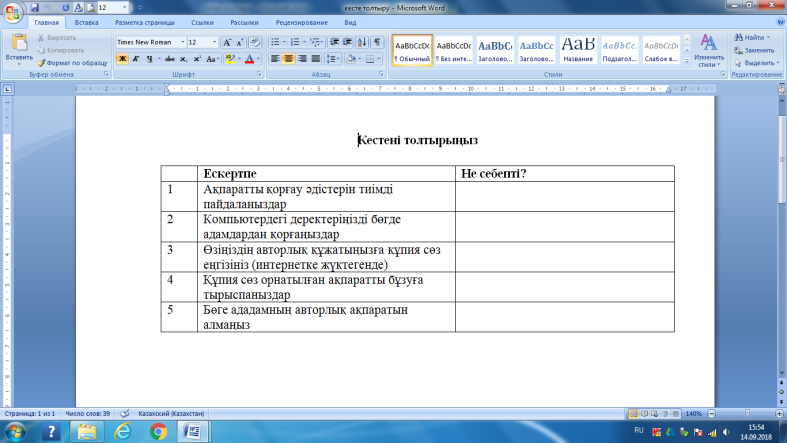Click the Superscript icon
The height and width of the screenshot is (443, 787).
pos(197,59)
